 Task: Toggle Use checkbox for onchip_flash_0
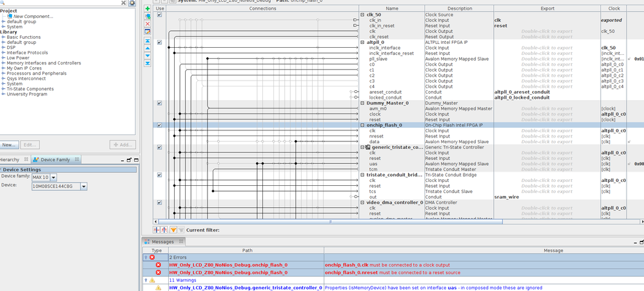click(x=159, y=125)
